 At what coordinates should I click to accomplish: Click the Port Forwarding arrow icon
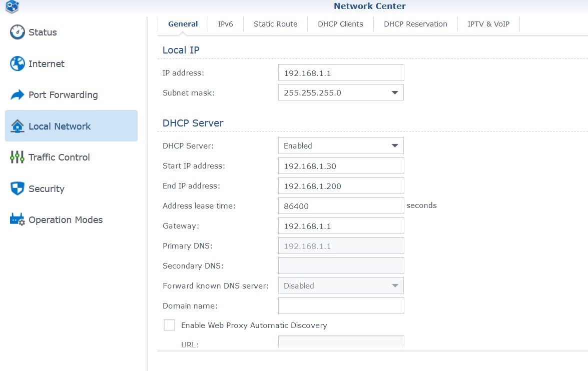(17, 95)
